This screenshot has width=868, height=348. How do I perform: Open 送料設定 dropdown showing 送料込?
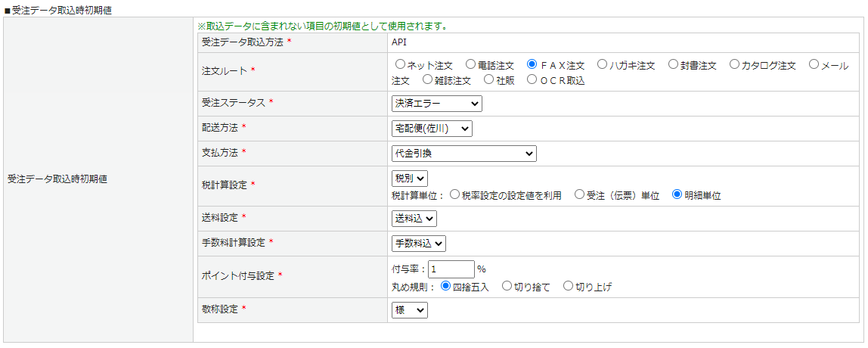pyautogui.click(x=414, y=218)
